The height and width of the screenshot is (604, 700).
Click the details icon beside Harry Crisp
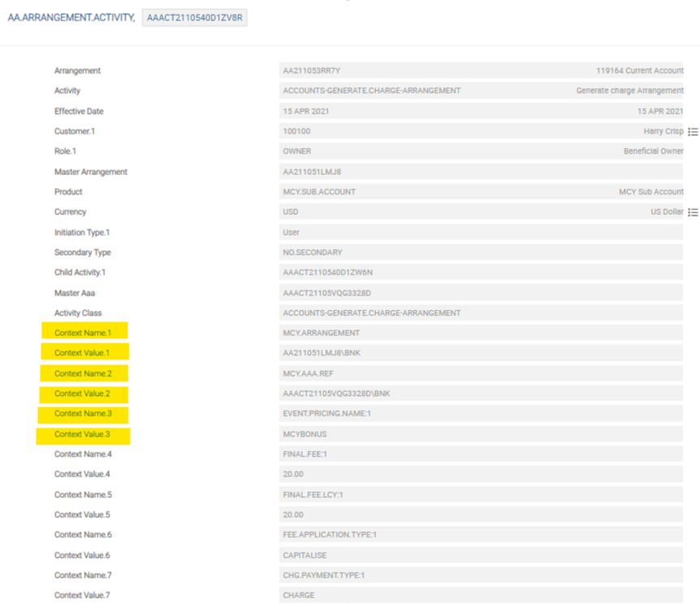click(693, 132)
